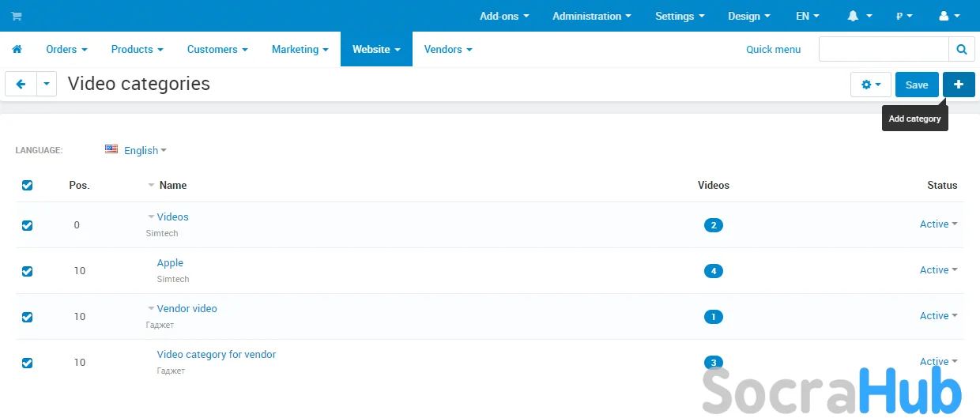Uncheck the Apple category checkbox

pyautogui.click(x=28, y=271)
